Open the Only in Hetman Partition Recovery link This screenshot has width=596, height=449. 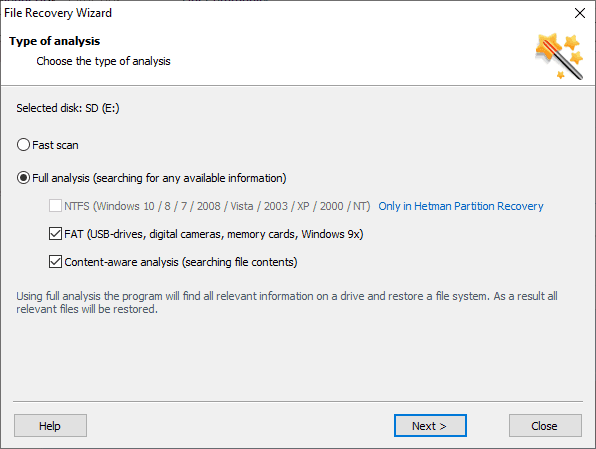pos(461,206)
